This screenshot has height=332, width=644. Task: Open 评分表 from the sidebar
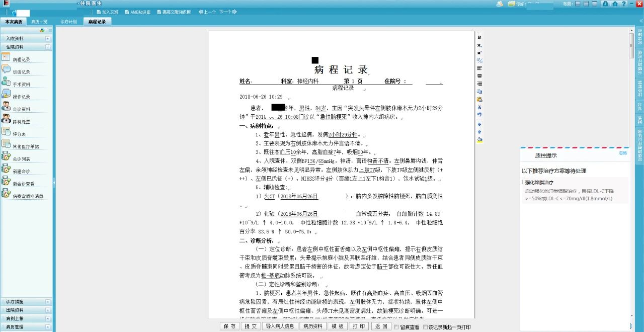(x=19, y=133)
